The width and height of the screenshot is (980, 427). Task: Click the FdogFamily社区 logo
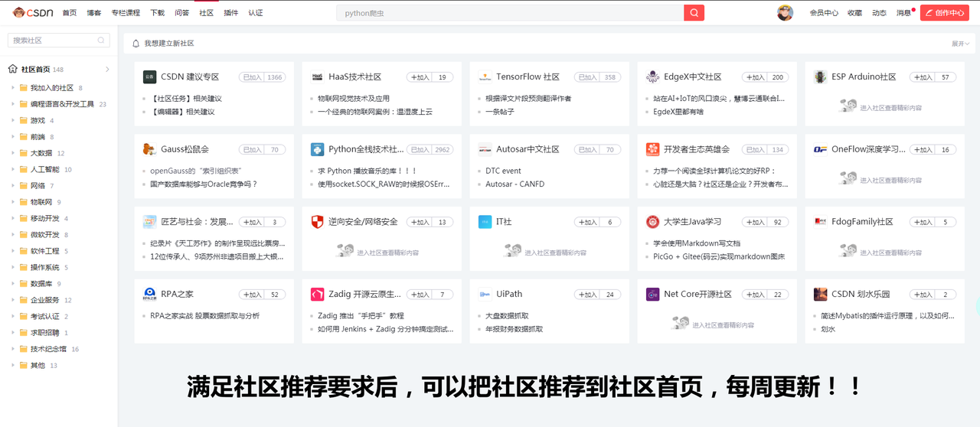point(820,222)
